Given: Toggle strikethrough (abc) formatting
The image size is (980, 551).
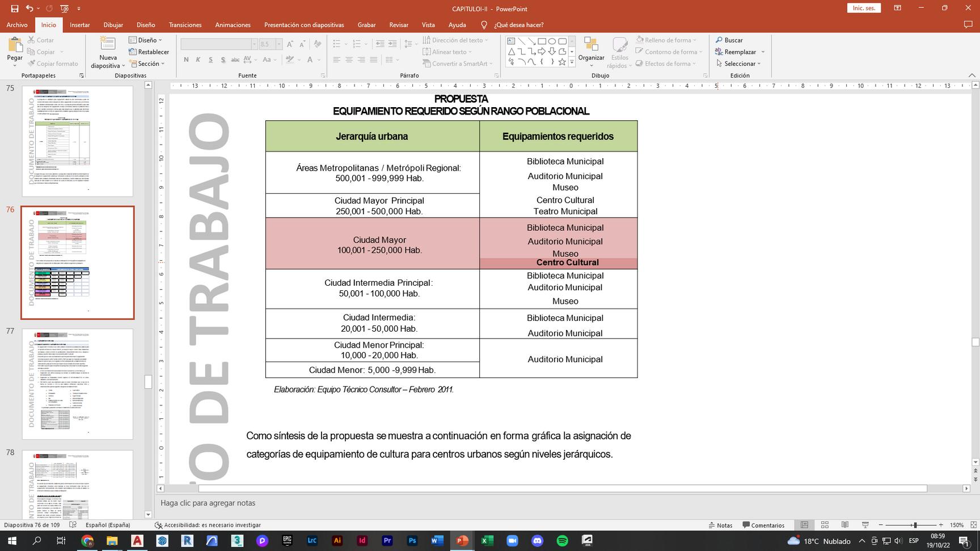Looking at the screenshot, I should click(x=235, y=60).
